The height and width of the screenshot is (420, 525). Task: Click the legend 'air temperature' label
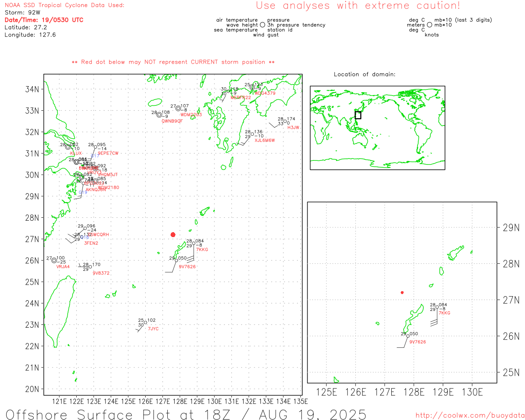(237, 20)
